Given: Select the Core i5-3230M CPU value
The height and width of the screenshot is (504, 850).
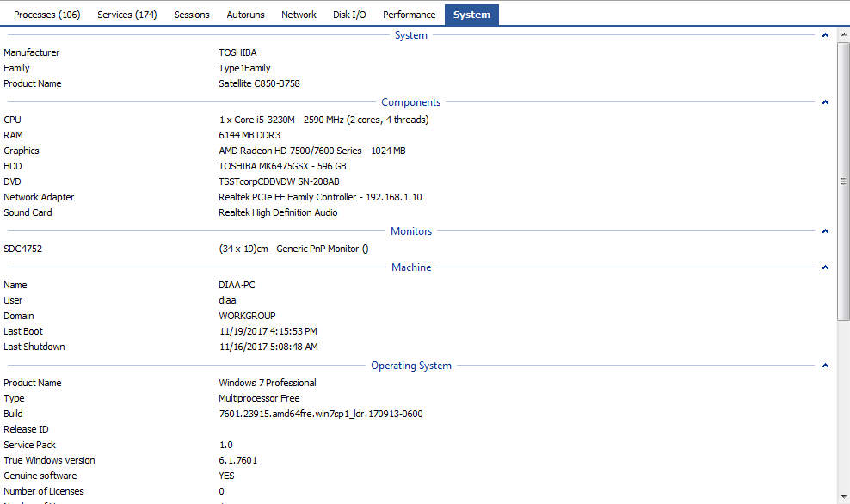Looking at the screenshot, I should click(x=323, y=120).
